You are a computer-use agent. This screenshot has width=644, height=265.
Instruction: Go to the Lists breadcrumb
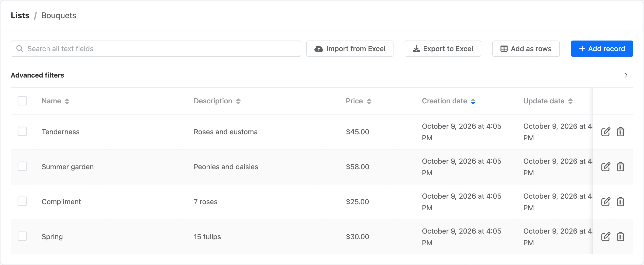pyautogui.click(x=20, y=15)
